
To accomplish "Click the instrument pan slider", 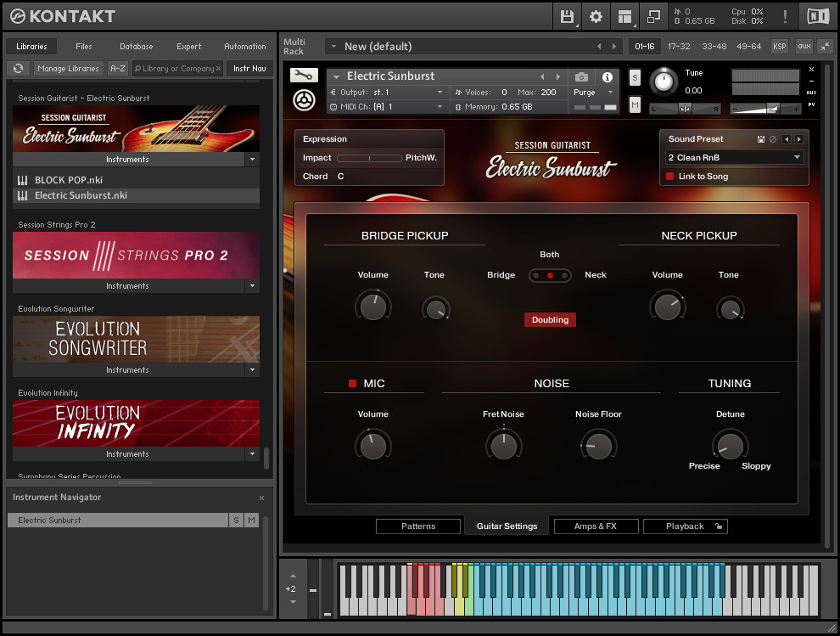I will [686, 109].
